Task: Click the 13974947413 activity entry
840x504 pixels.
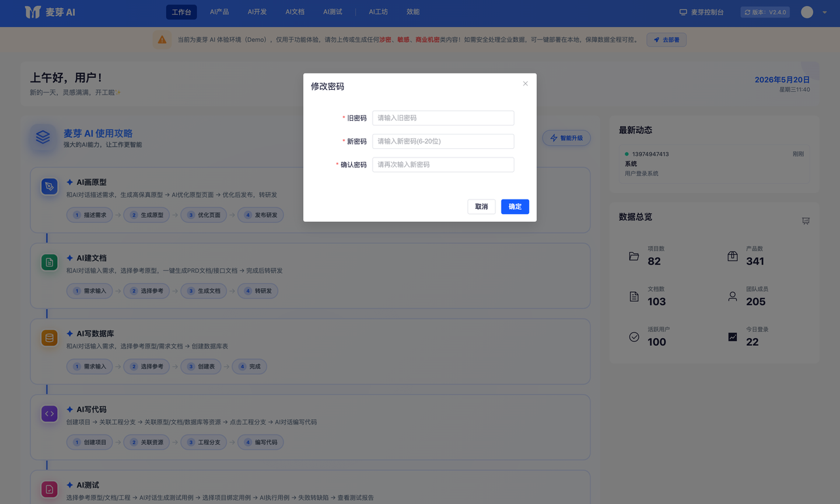Action: coord(714,164)
